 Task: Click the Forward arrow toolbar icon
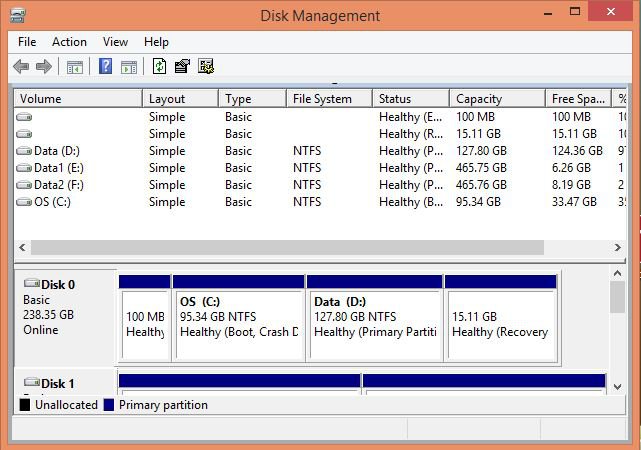[44, 67]
